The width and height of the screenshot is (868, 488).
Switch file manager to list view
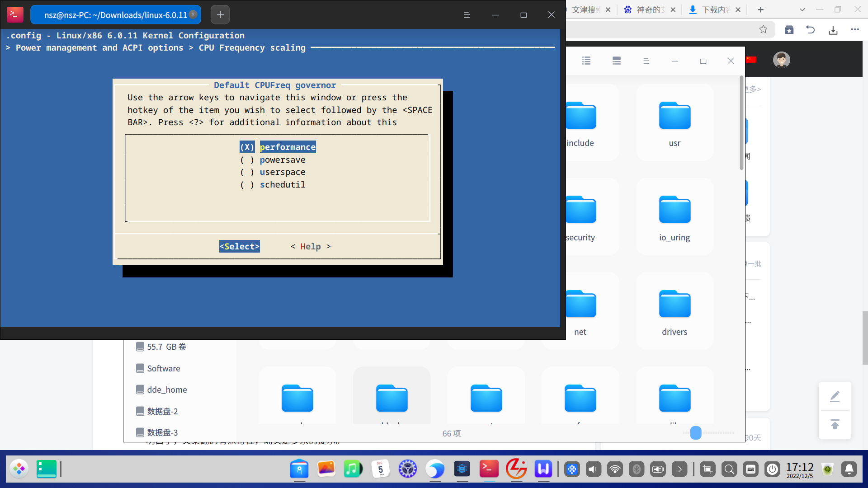coord(586,61)
